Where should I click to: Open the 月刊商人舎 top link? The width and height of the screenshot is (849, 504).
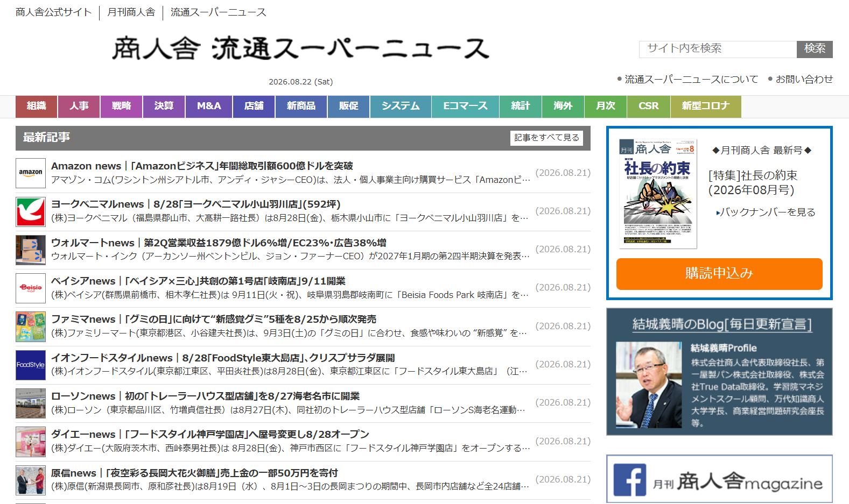(131, 12)
